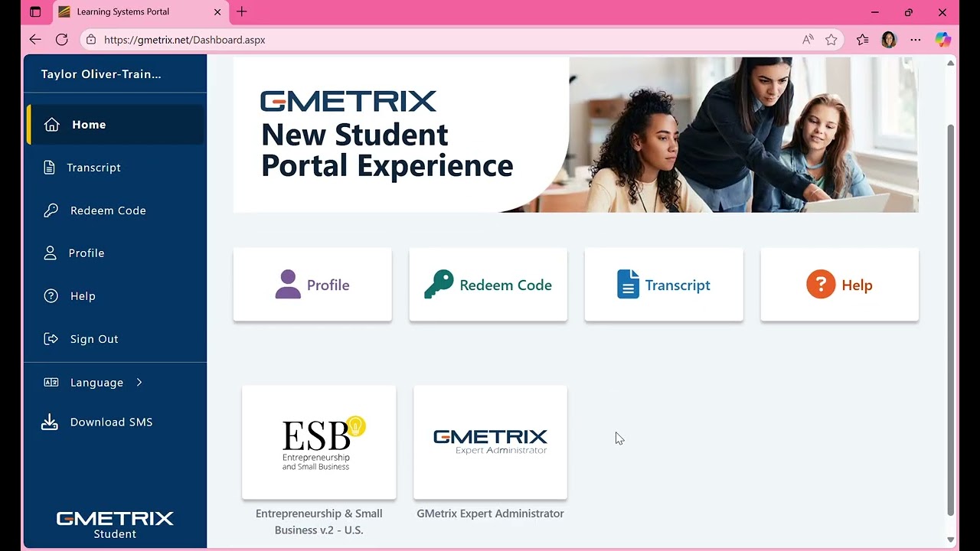Image resolution: width=980 pixels, height=551 pixels.
Task: Click the Download SMS tray icon
Action: click(x=50, y=422)
